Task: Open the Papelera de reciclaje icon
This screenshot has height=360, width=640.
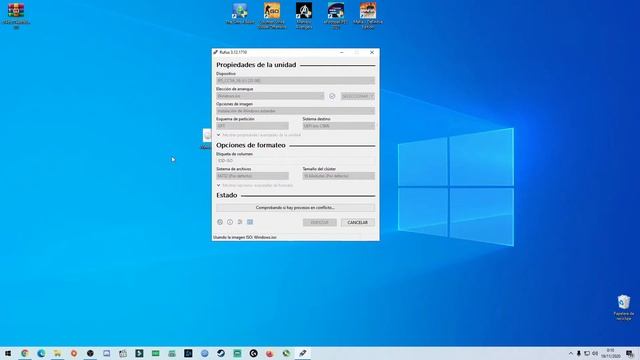Action: pyautogui.click(x=624, y=308)
